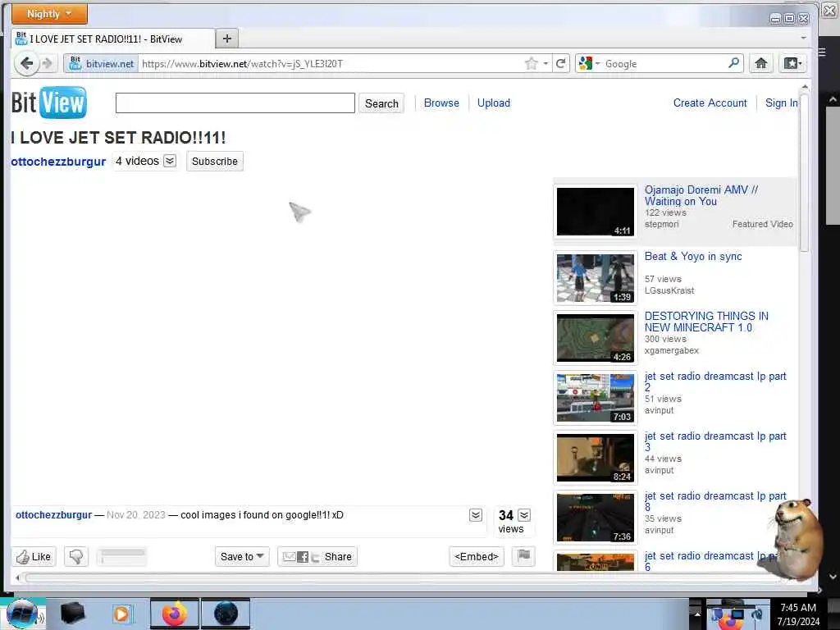Screen dimensions: 840x630
Task: Open a new tab with plus button
Action: [227, 39]
